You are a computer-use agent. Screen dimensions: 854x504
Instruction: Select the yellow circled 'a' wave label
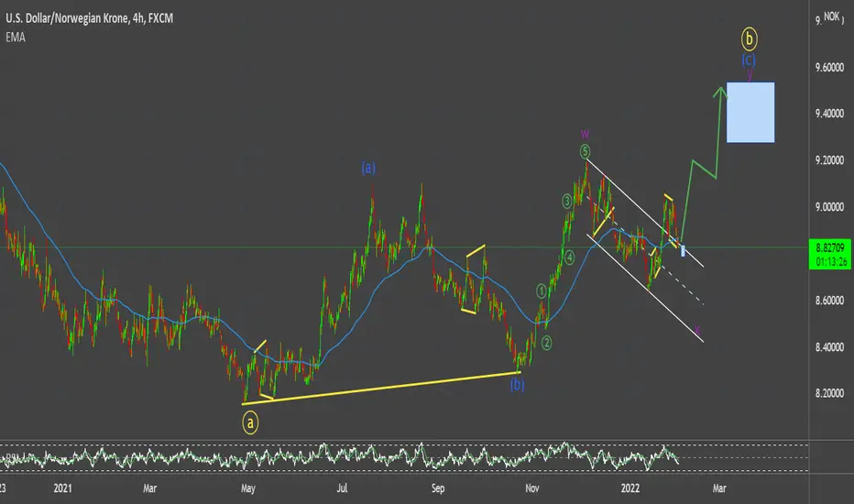(x=250, y=422)
